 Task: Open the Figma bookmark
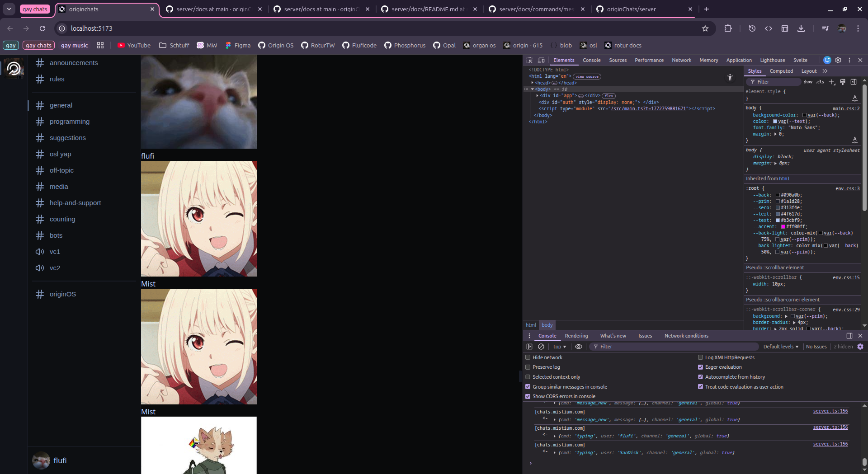click(238, 45)
